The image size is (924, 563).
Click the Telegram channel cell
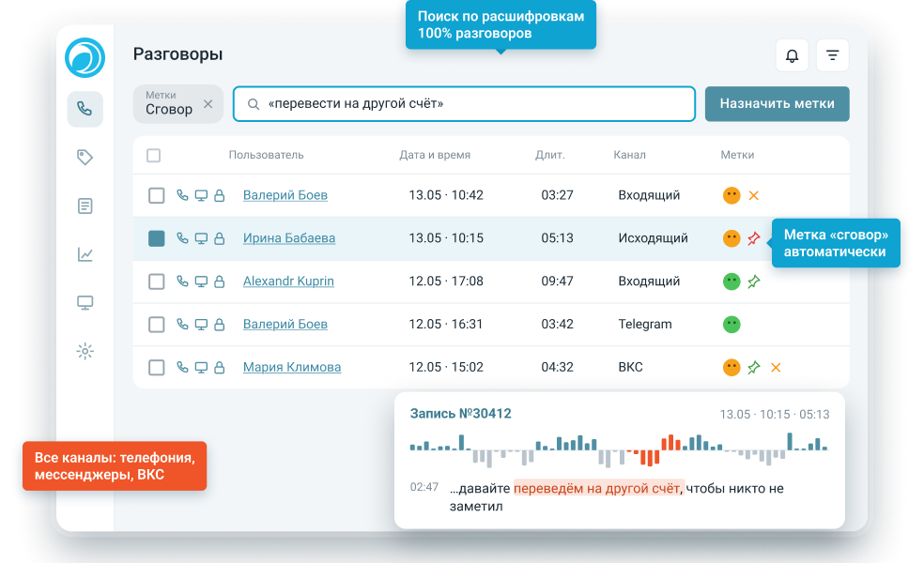click(x=645, y=324)
